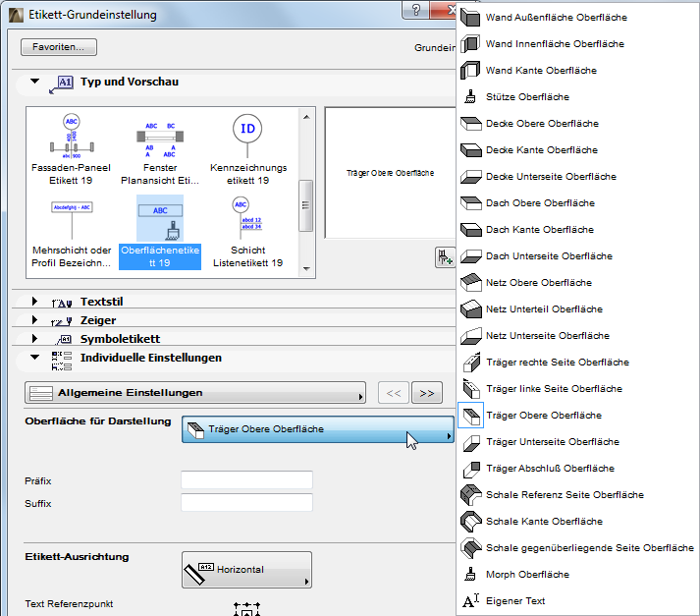Click the Decke Unterseite Oberfläche icon
The width and height of the screenshot is (700, 616).
470,177
